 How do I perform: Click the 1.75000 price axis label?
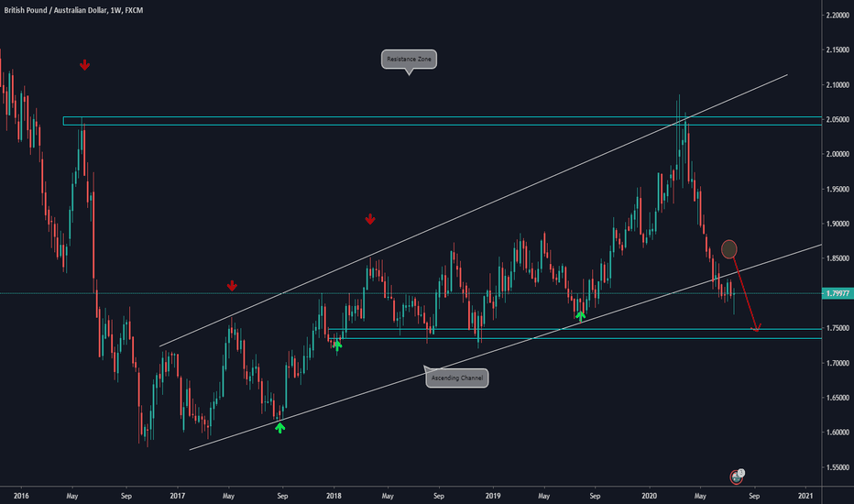(838, 328)
